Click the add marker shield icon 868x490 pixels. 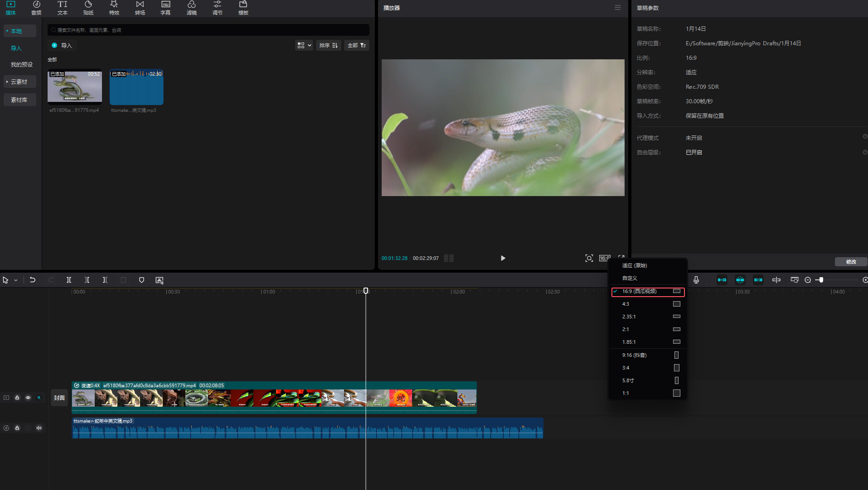[x=141, y=280]
